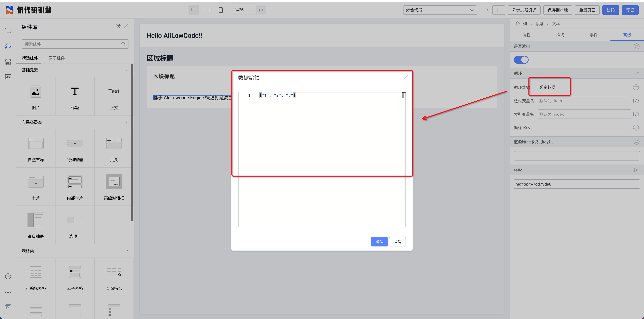Switch to mobile phone preview icon
644x319 pixels.
(x=221, y=10)
